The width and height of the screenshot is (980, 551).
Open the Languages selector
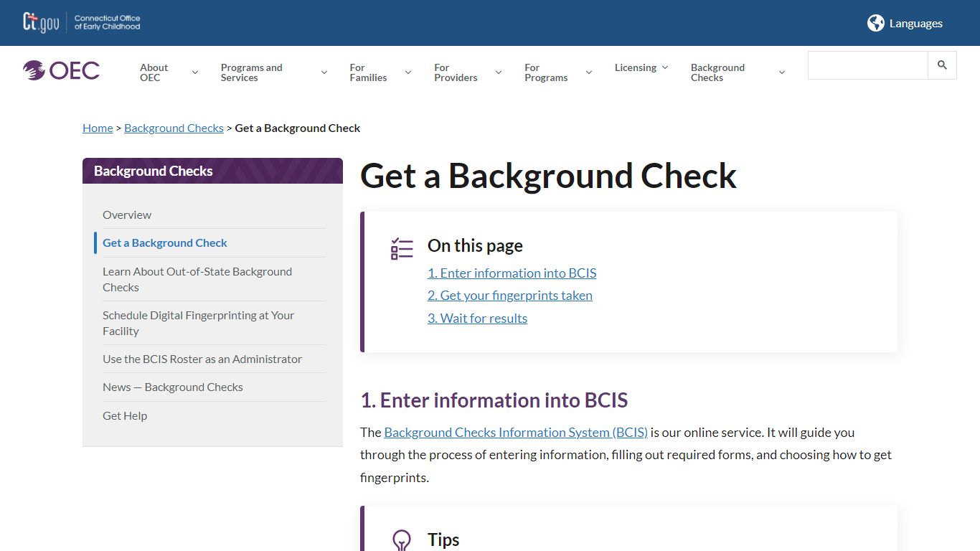tap(905, 23)
